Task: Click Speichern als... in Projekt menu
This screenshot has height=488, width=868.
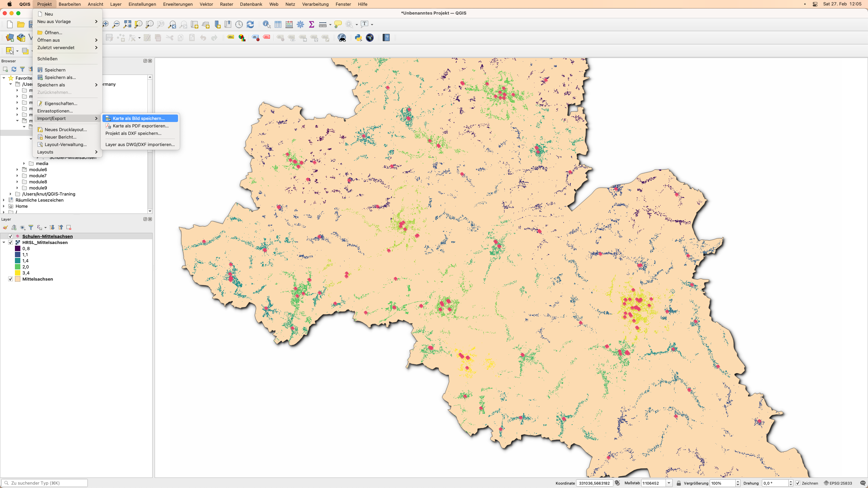Action: coord(67,77)
